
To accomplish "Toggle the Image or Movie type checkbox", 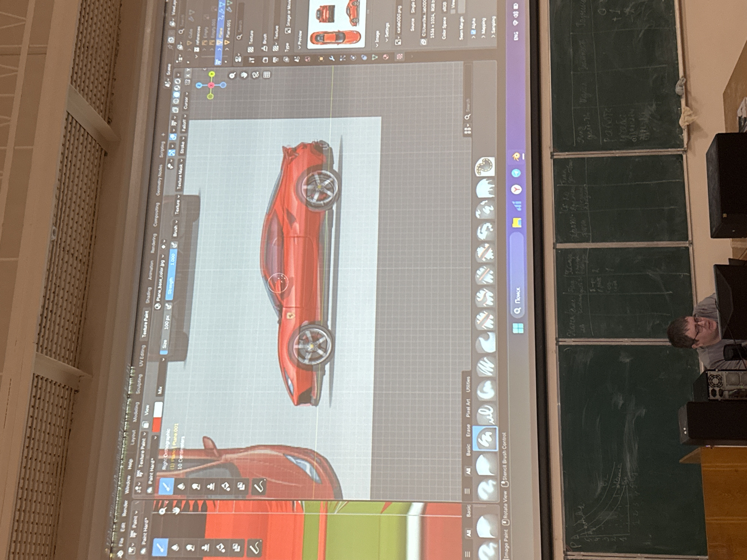I will (x=288, y=31).
